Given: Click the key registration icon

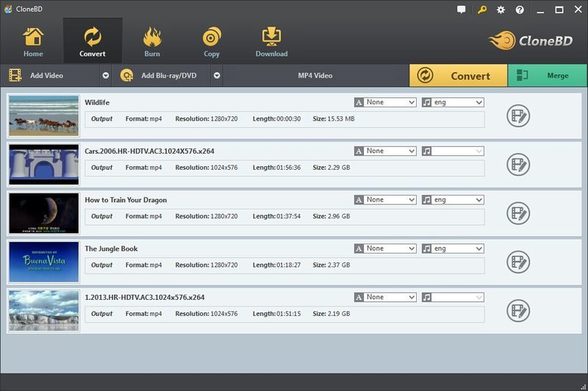Looking at the screenshot, I should pos(482,10).
